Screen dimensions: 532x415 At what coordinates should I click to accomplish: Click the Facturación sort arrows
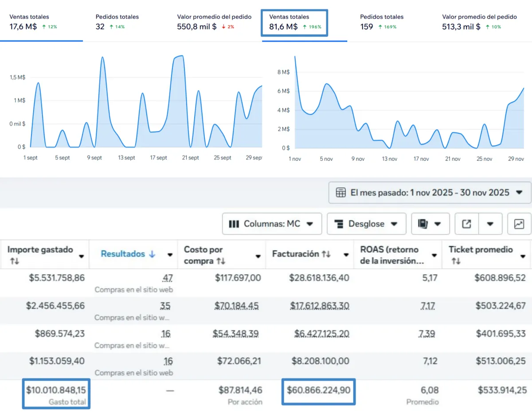click(x=326, y=254)
